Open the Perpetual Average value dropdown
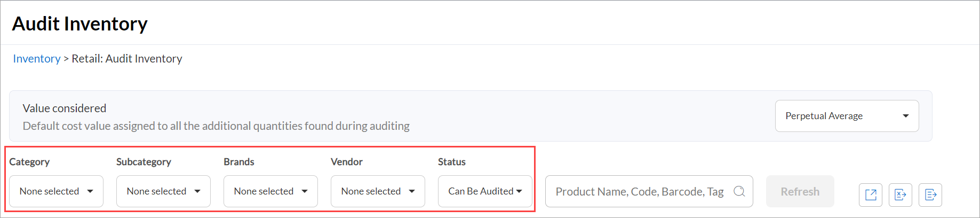Screen dimensions: 980x218 [847, 116]
